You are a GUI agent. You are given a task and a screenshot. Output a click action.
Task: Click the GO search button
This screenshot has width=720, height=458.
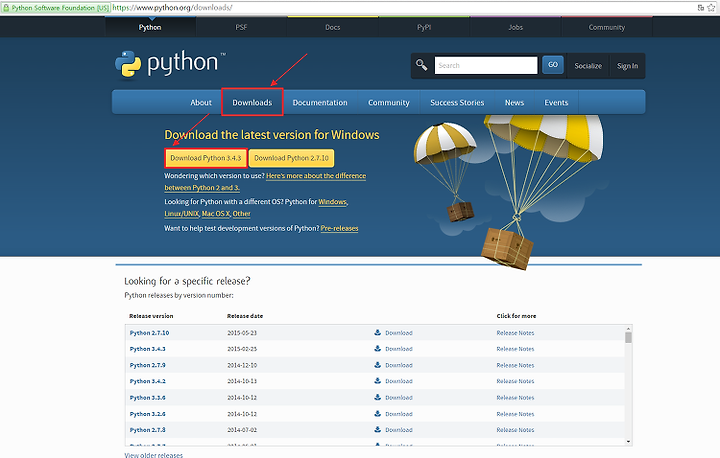click(553, 65)
